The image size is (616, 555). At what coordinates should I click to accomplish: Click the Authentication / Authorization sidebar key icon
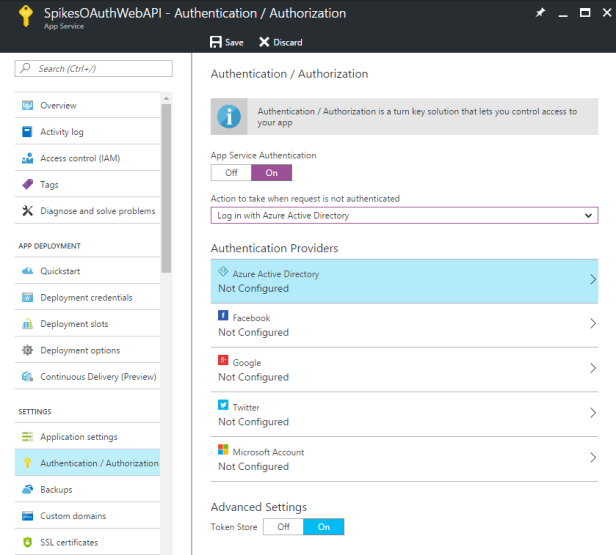click(28, 463)
